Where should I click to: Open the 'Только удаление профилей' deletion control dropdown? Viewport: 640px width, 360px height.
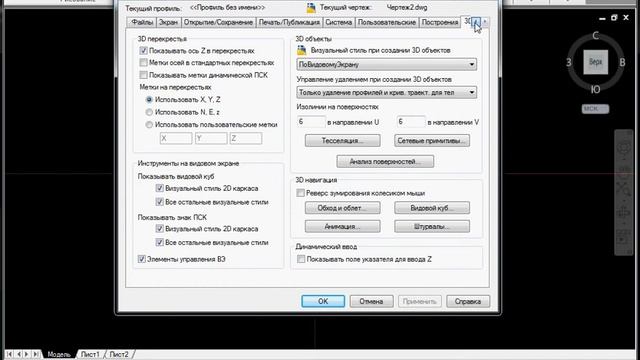tap(387, 93)
